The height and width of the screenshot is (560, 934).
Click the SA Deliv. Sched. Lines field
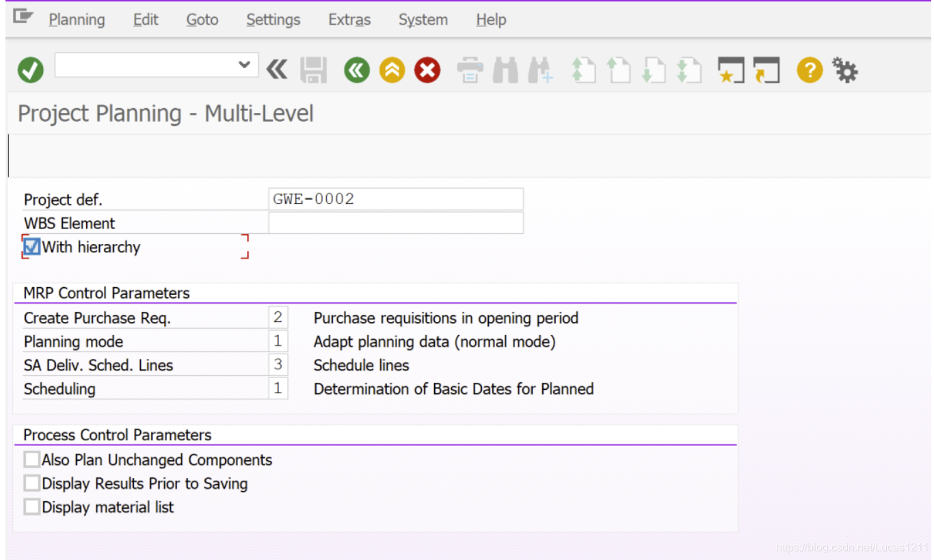pos(278,364)
